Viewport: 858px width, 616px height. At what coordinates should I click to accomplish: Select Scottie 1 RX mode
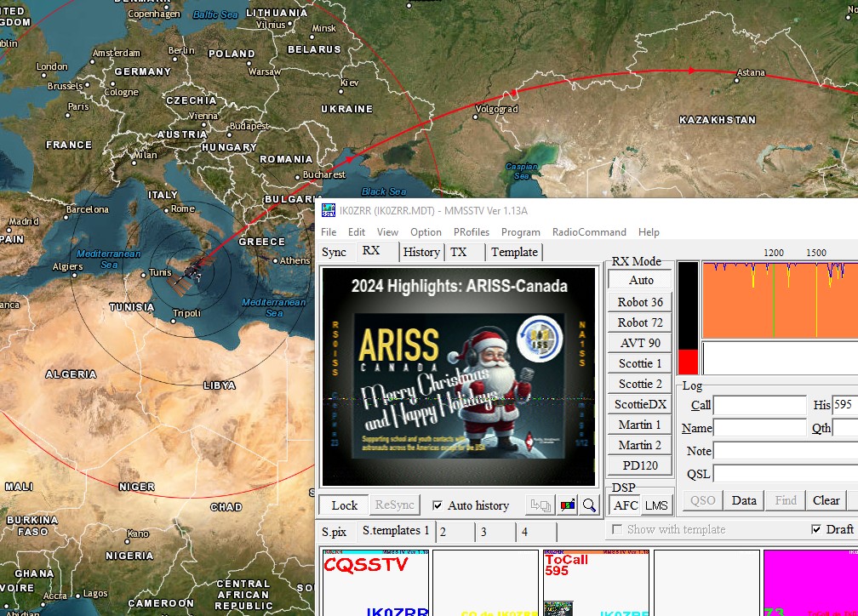[x=640, y=363]
